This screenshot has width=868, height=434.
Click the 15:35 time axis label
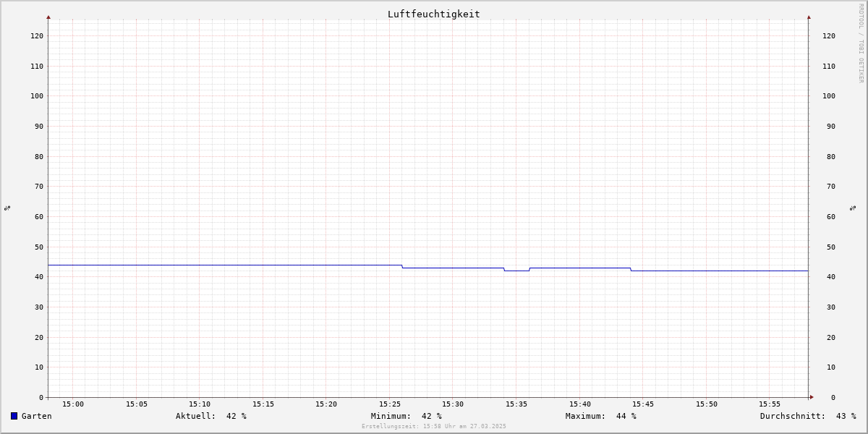(x=516, y=404)
